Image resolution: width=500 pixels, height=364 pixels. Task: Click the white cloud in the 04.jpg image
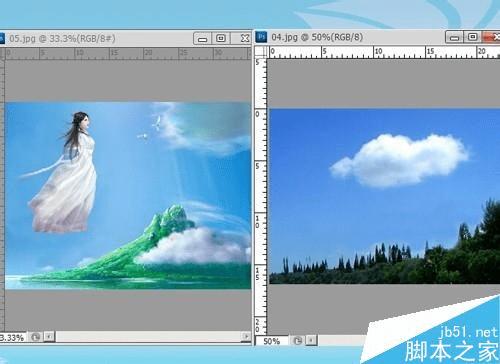[400, 161]
